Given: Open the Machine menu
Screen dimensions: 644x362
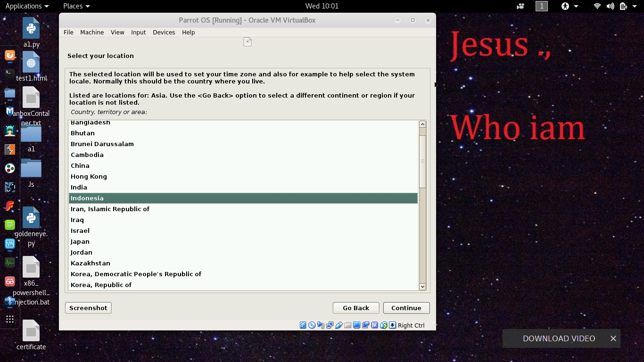Looking at the screenshot, I should (92, 32).
